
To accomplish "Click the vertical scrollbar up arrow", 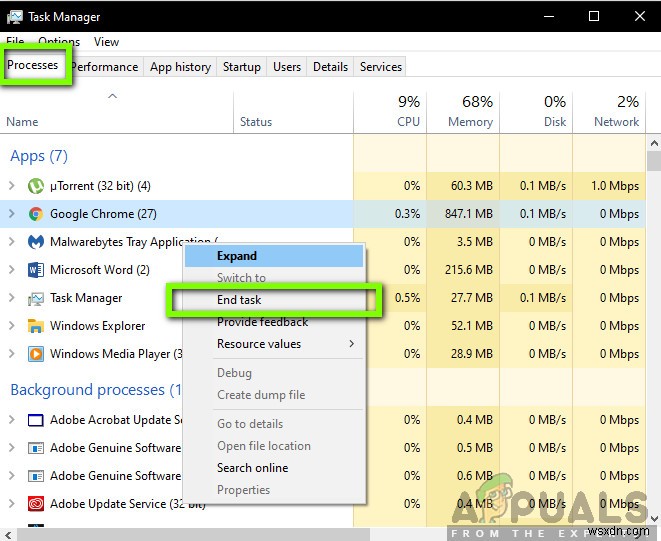I will point(654,144).
